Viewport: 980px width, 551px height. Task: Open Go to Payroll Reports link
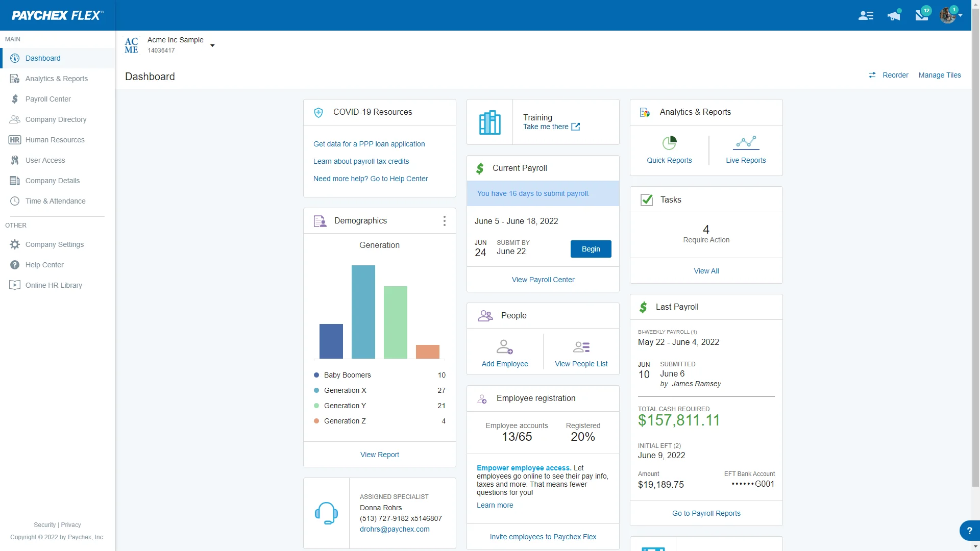click(x=706, y=513)
